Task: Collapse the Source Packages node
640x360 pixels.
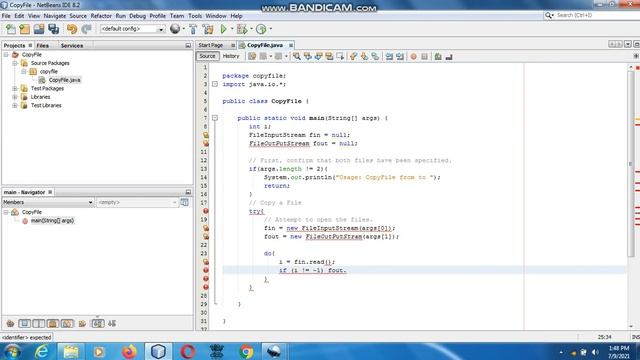Action: pyautogui.click(x=15, y=63)
